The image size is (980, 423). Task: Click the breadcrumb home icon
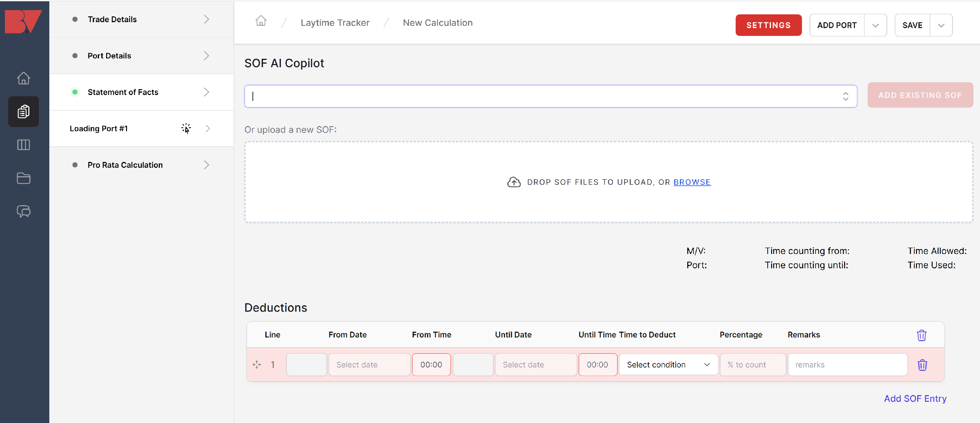[261, 21]
